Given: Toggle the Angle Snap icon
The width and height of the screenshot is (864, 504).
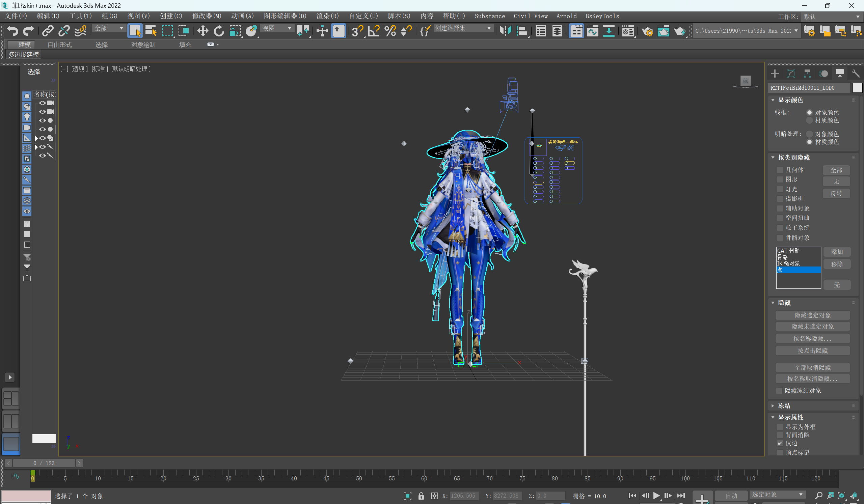Looking at the screenshot, I should [373, 31].
